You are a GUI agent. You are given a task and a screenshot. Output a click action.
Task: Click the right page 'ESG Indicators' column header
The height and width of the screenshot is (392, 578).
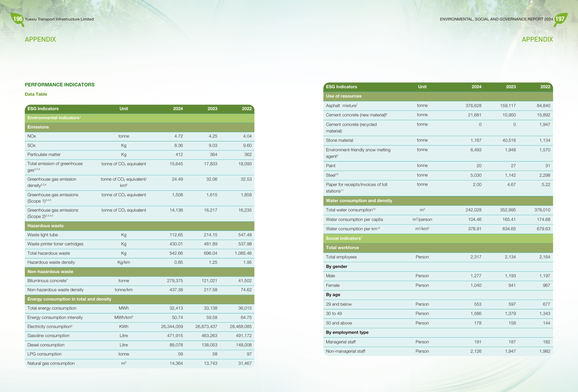point(342,87)
